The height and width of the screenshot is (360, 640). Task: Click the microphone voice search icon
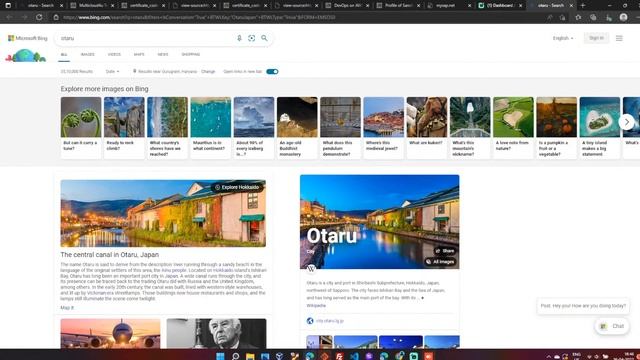coord(239,38)
